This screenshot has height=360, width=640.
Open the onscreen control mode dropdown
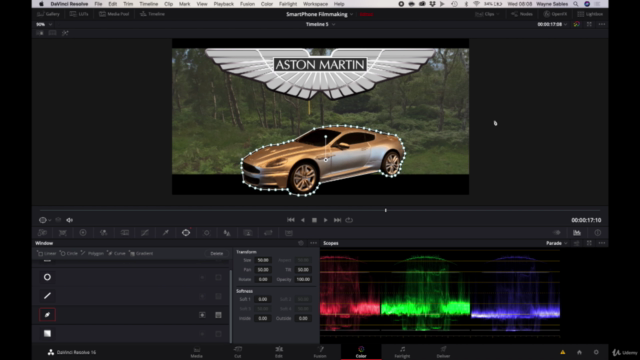tap(44, 220)
